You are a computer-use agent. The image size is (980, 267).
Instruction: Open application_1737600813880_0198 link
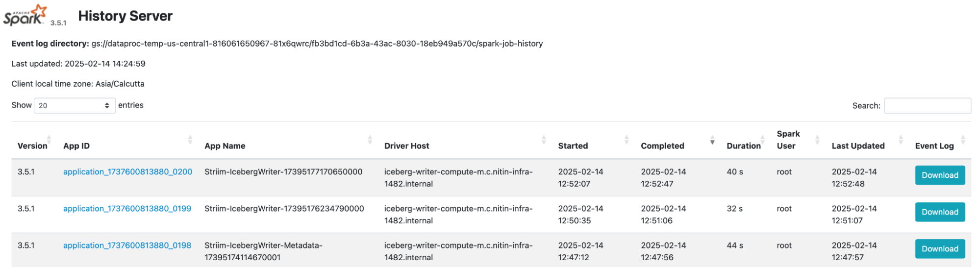[127, 245]
